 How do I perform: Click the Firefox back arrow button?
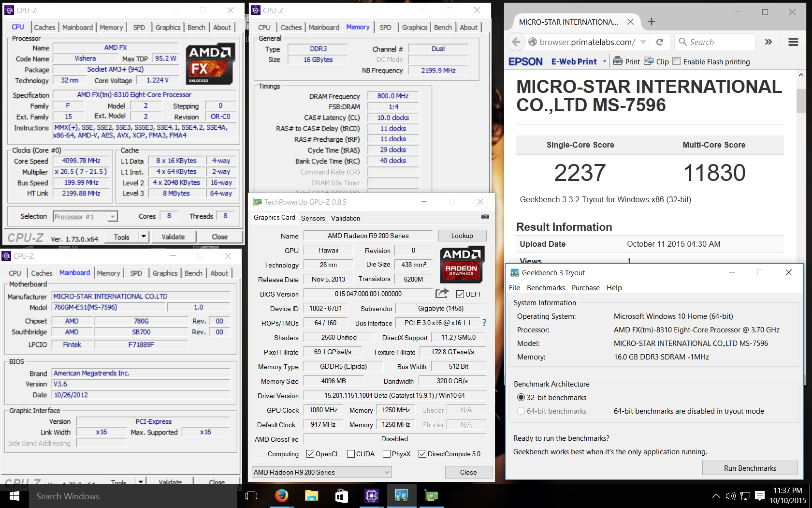click(516, 42)
